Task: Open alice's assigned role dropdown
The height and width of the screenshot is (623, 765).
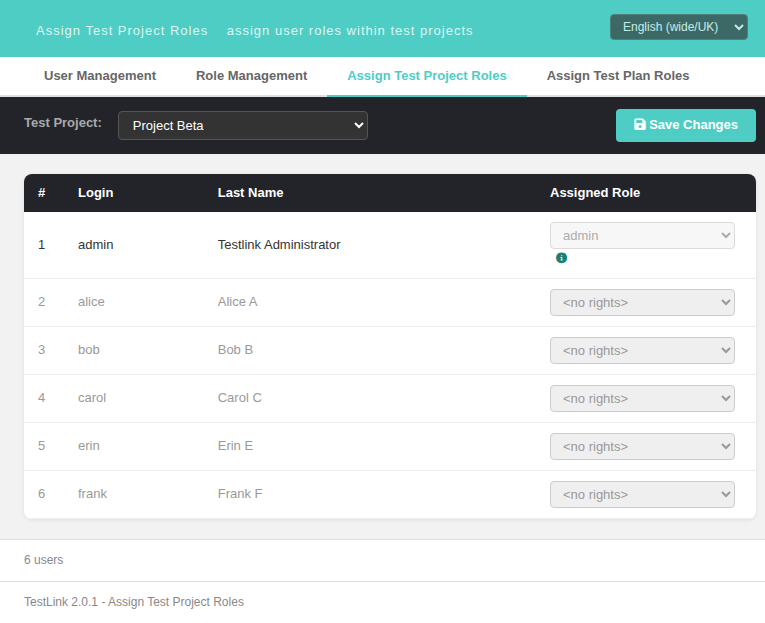Action: [x=642, y=302]
